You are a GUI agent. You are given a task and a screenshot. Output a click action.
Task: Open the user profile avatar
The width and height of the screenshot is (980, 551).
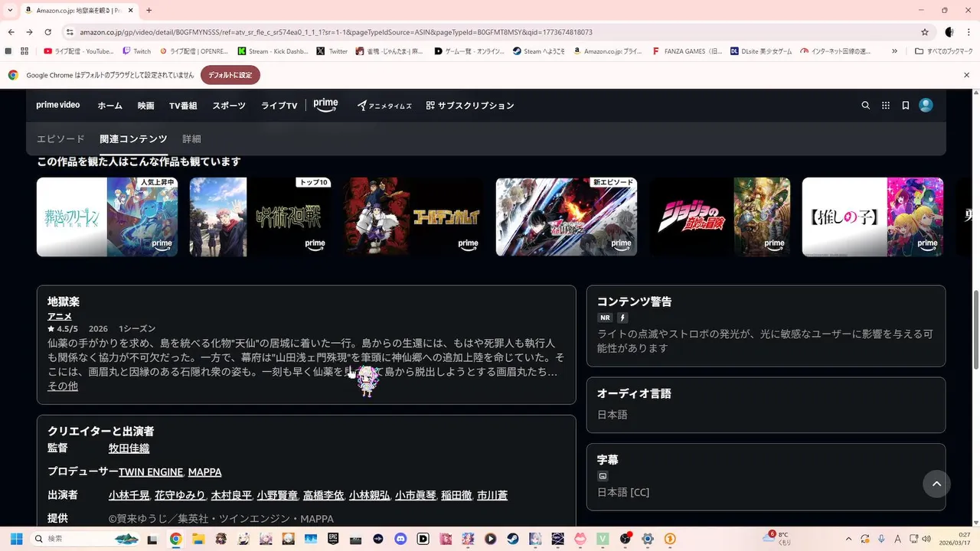(x=926, y=106)
